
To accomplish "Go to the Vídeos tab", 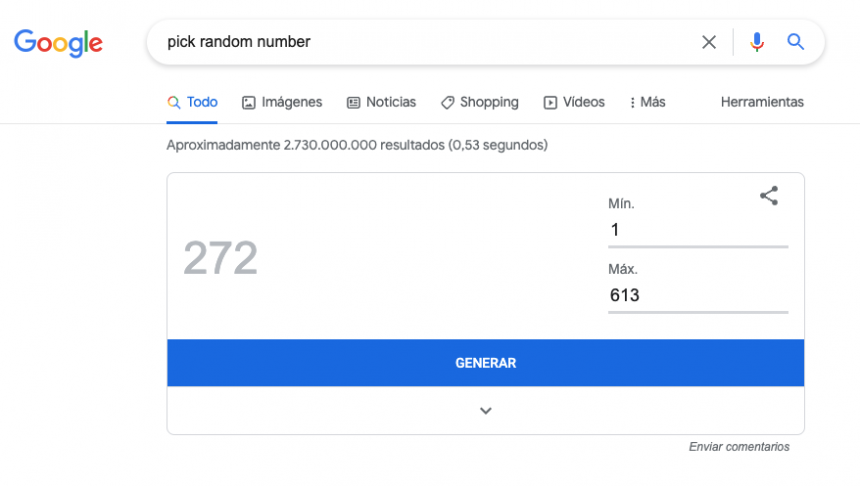I will tap(574, 102).
